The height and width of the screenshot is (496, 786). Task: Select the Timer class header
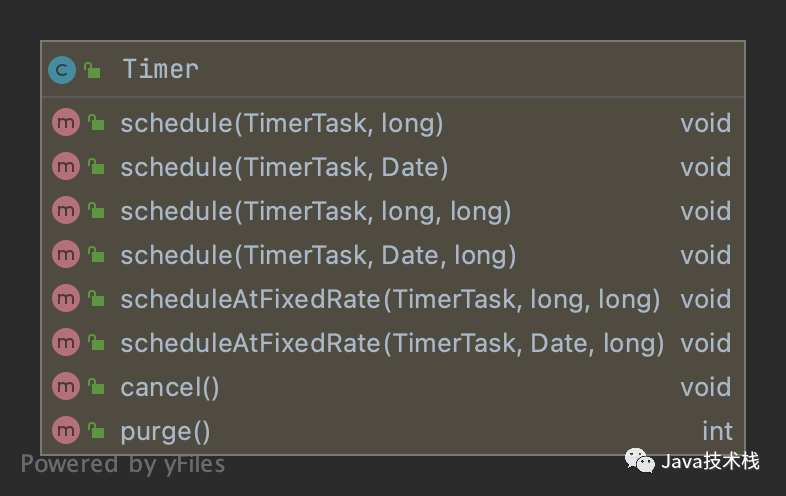pos(393,69)
